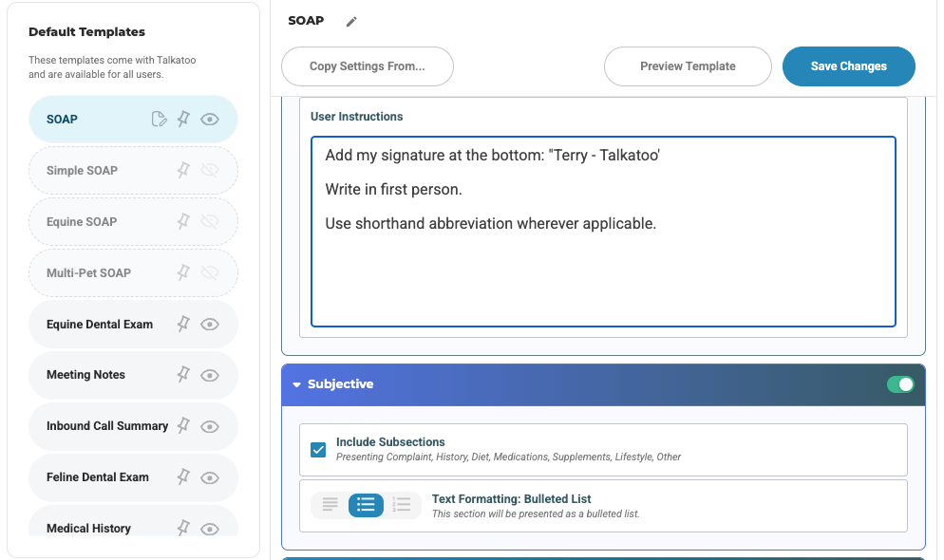The height and width of the screenshot is (560, 944).
Task: Hide the Medical History template
Action: pyautogui.click(x=210, y=529)
